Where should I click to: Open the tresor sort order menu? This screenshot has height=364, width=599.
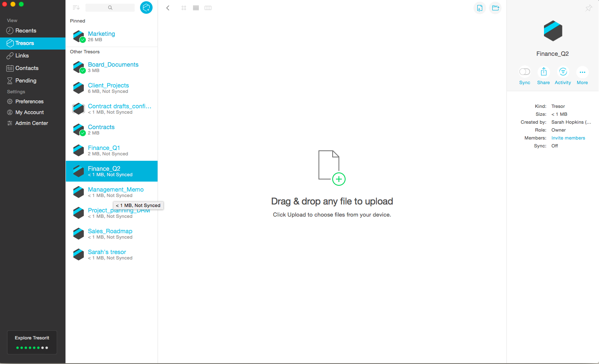coord(76,7)
